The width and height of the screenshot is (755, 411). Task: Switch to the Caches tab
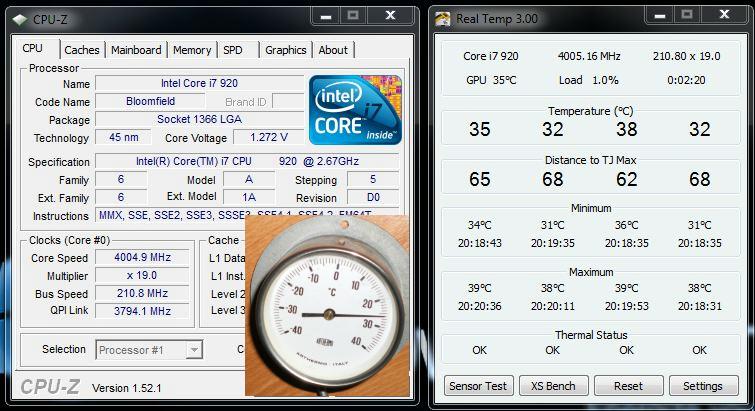point(81,50)
